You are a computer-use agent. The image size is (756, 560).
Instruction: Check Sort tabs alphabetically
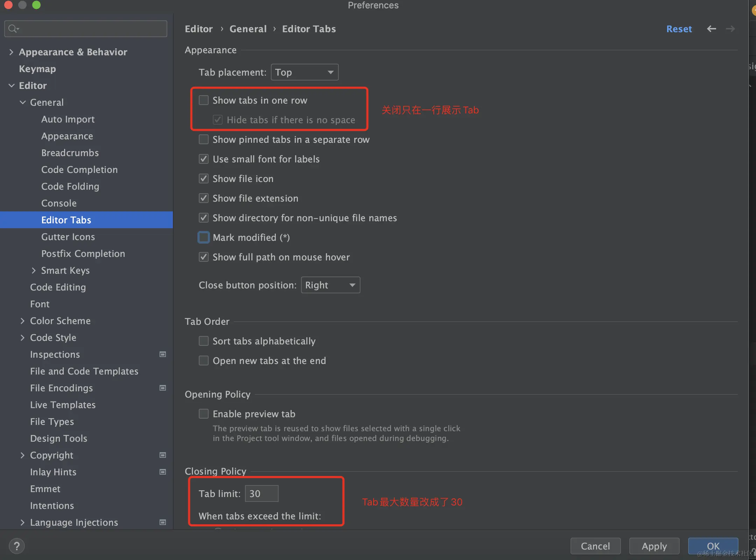click(x=204, y=341)
